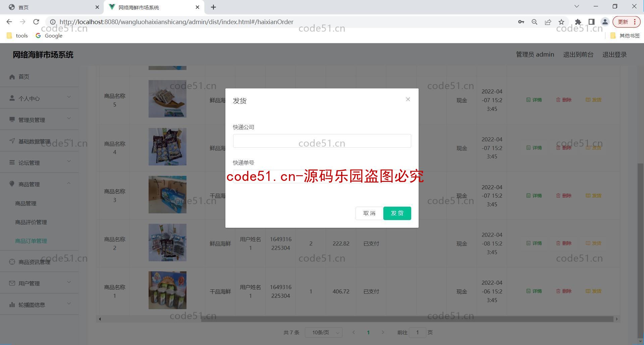Toggle the browser side panel icon
This screenshot has width=644, height=345.
click(x=591, y=22)
